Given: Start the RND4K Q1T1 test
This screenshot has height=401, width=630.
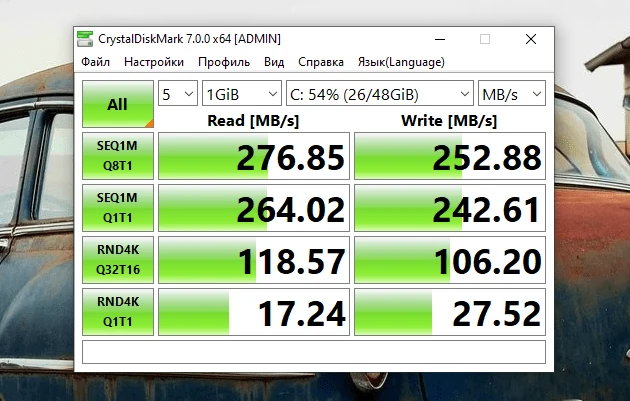Looking at the screenshot, I should coord(118,311).
